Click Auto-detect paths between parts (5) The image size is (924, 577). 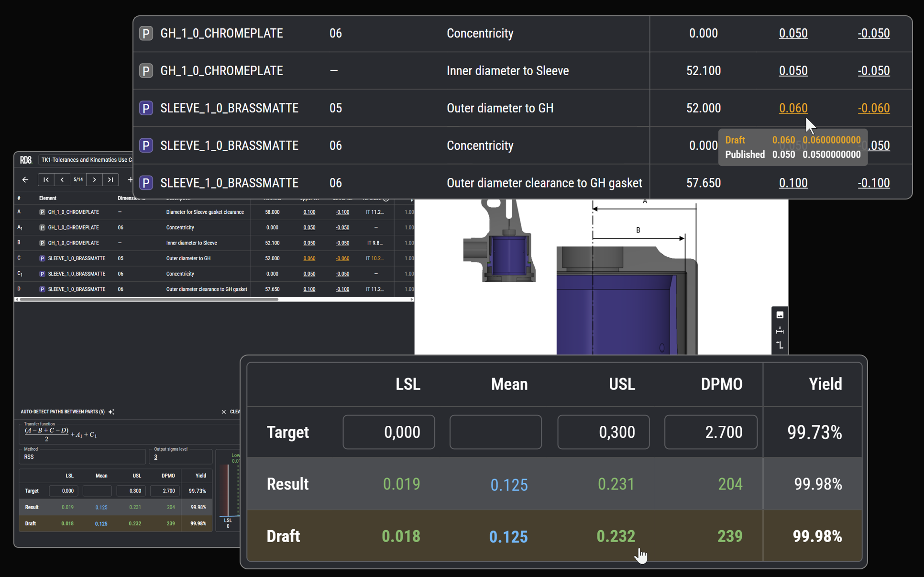(x=63, y=411)
